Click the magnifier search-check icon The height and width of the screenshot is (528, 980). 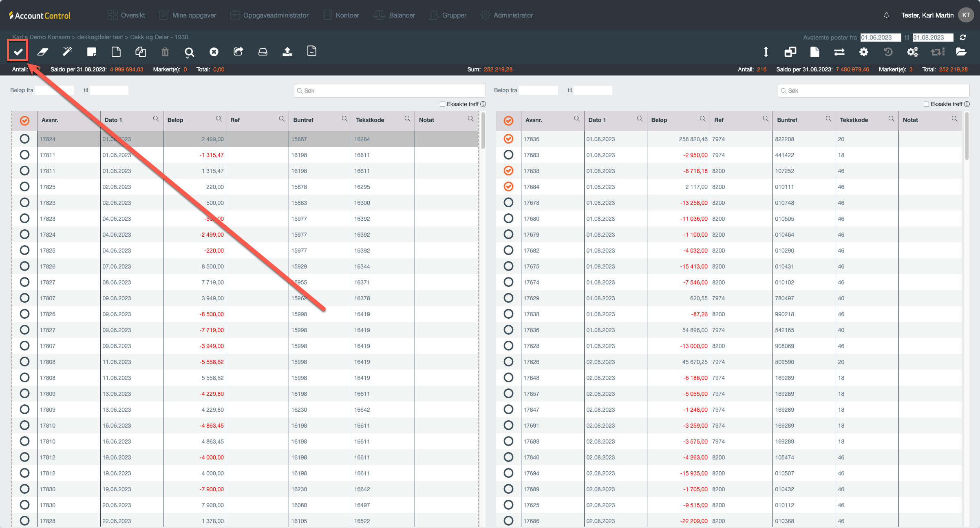tap(189, 52)
